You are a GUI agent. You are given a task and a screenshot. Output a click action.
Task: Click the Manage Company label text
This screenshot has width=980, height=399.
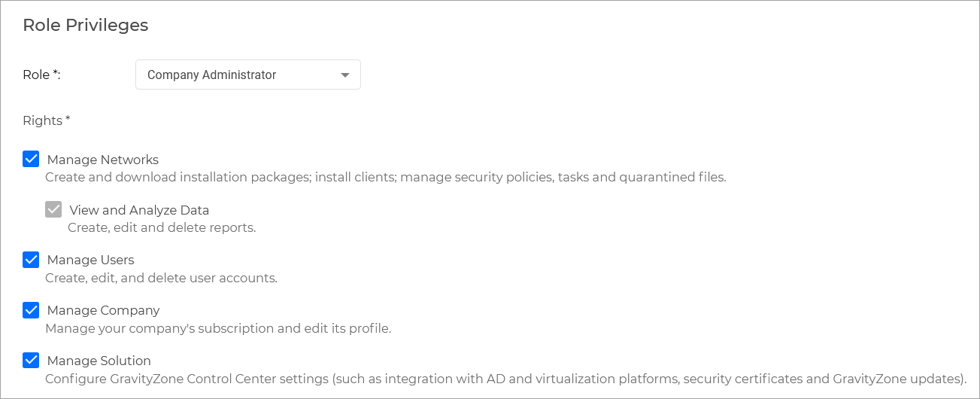103,310
